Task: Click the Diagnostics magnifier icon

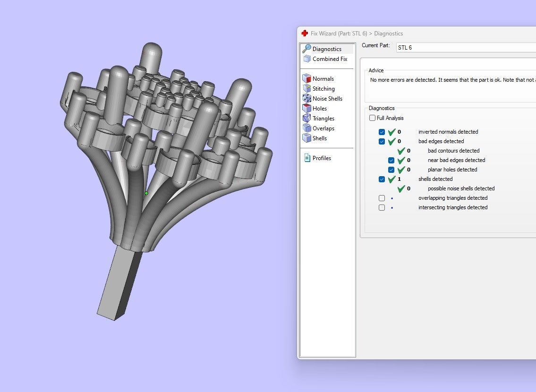Action: (306, 49)
